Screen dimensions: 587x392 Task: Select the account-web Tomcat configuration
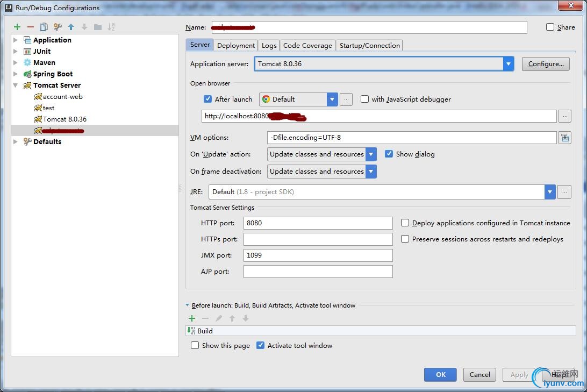click(62, 97)
